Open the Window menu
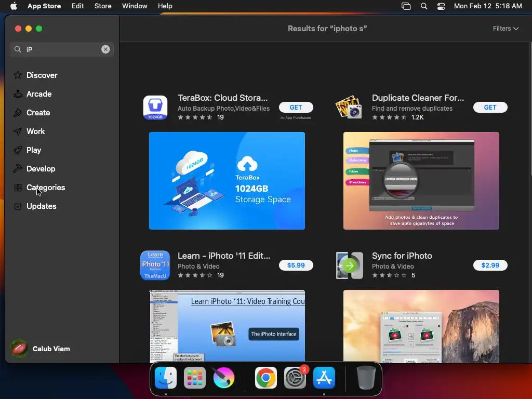The width and height of the screenshot is (532, 399). pyautogui.click(x=135, y=6)
